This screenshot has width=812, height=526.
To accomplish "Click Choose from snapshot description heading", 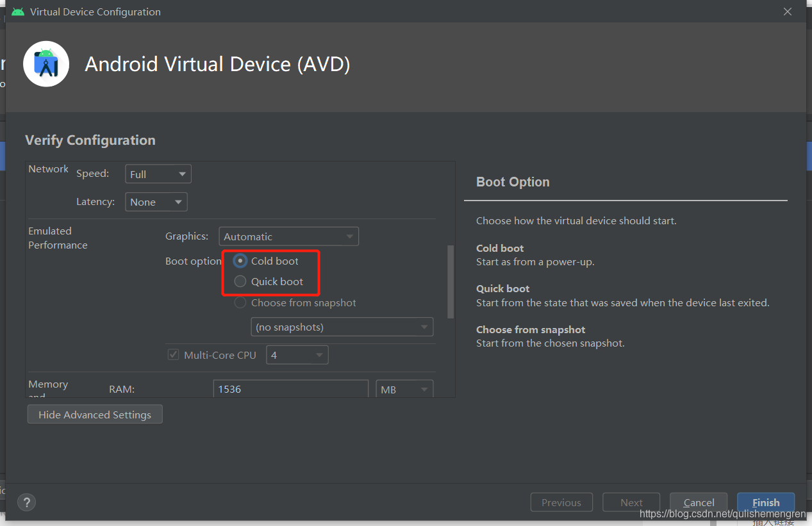I will (x=531, y=329).
